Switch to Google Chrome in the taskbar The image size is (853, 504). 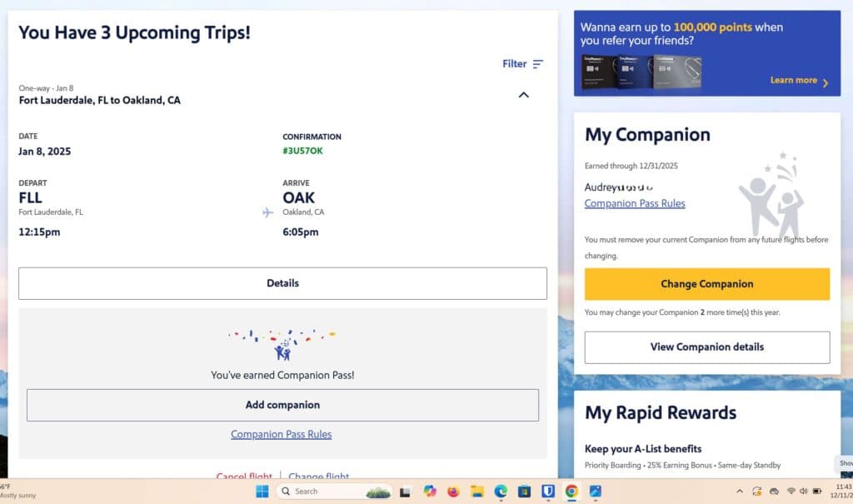pyautogui.click(x=571, y=492)
